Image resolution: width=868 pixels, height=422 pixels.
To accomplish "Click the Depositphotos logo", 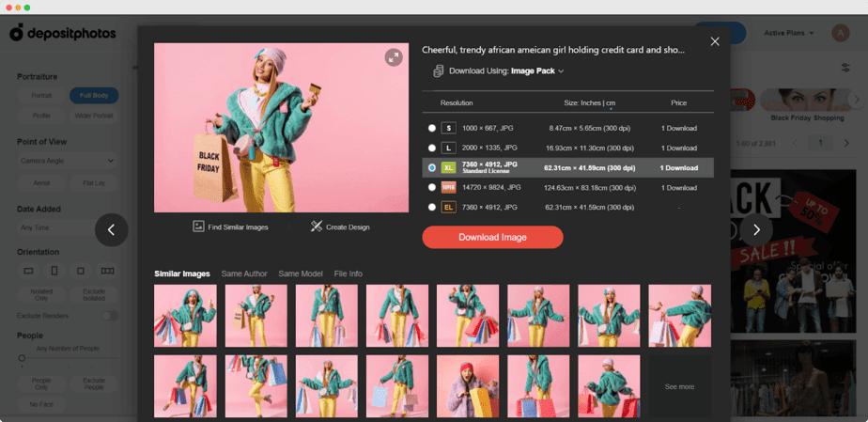I will pyautogui.click(x=63, y=33).
